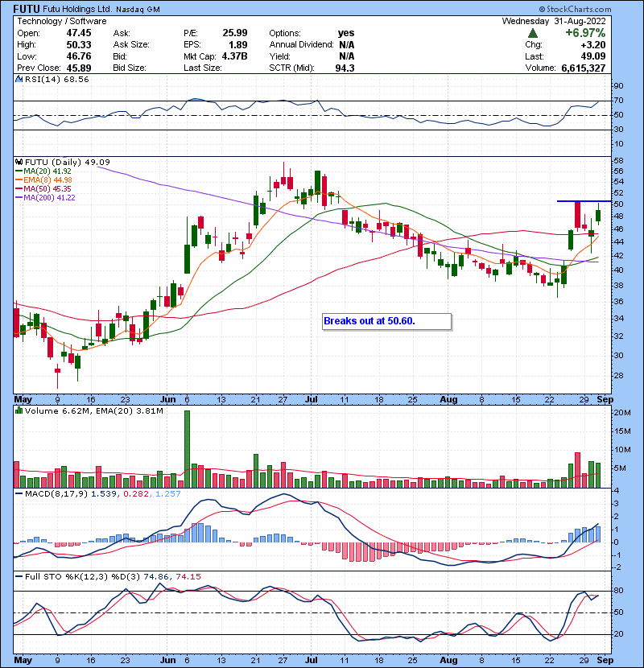Viewport: 644px width, 668px height.
Task: Click the Volume value 6,615,327
Action: point(584,68)
